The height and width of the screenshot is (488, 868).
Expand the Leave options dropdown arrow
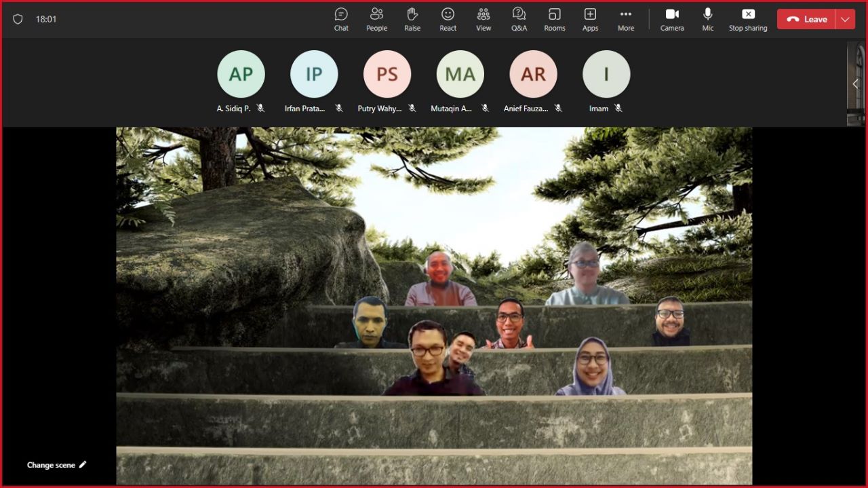click(845, 19)
